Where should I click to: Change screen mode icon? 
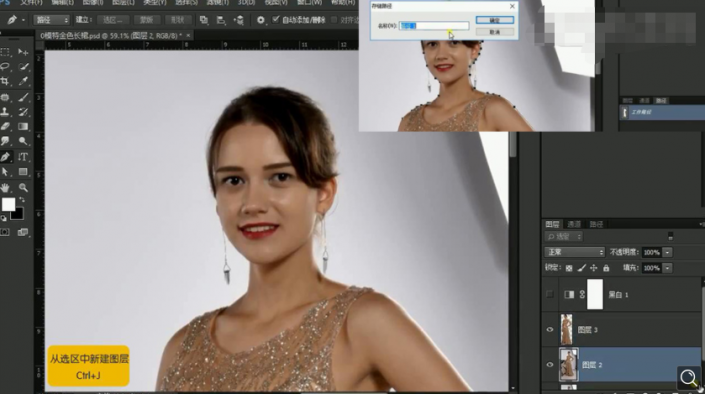click(23, 232)
